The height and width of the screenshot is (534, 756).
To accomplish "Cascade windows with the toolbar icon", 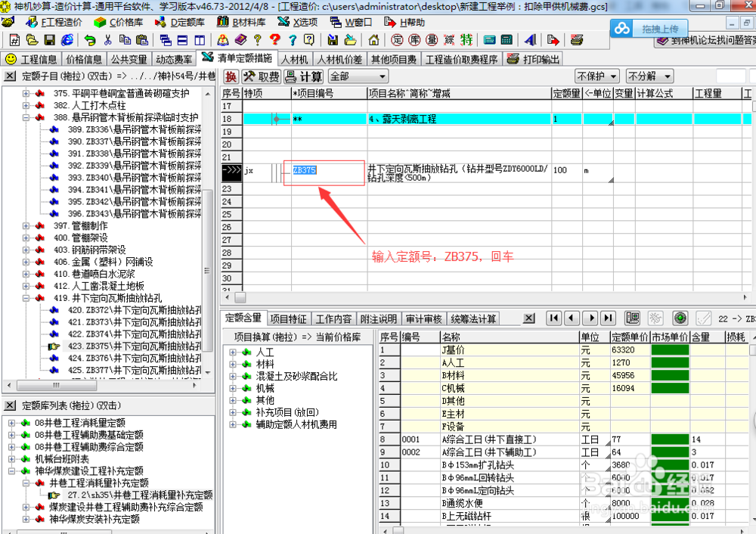I will [166, 40].
